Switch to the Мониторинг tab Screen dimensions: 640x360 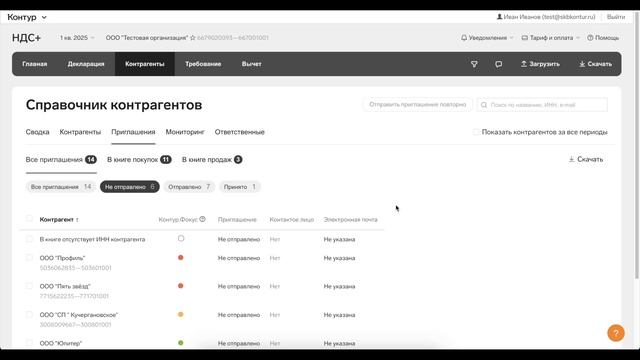tap(185, 132)
